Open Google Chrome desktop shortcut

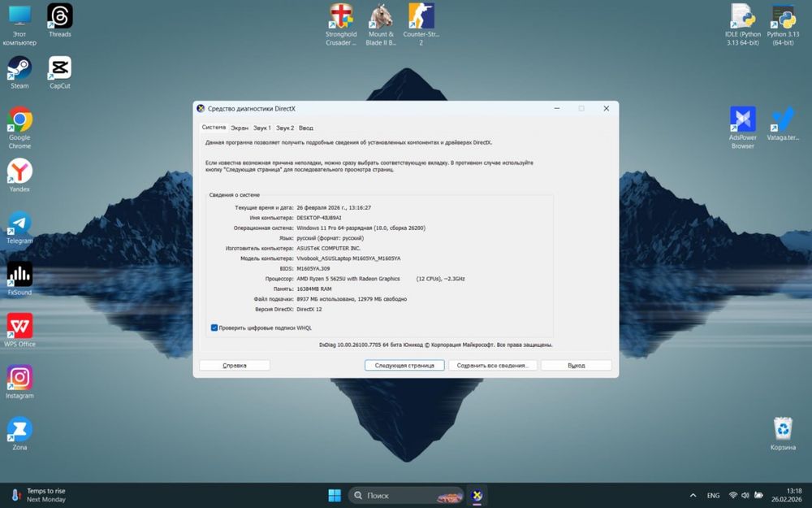19,128
